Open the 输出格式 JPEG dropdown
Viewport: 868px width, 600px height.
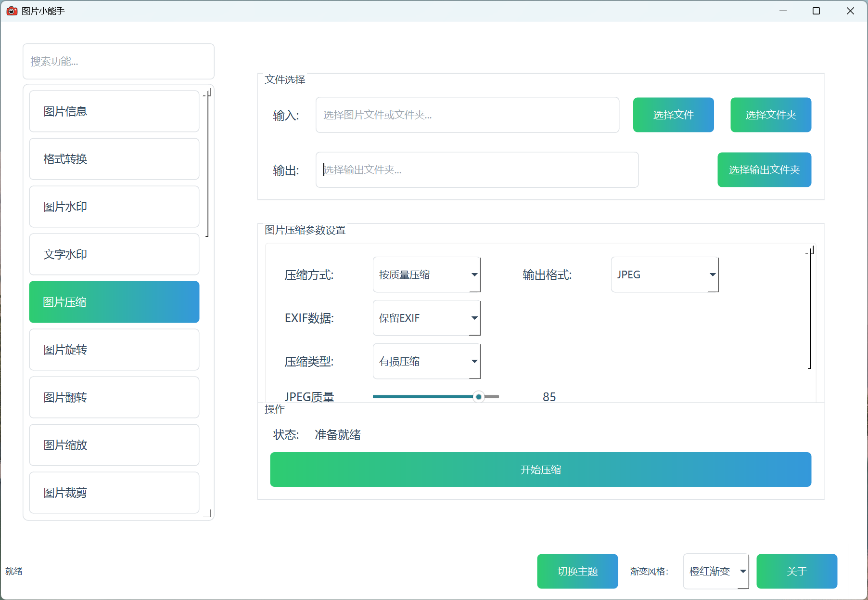tap(664, 274)
